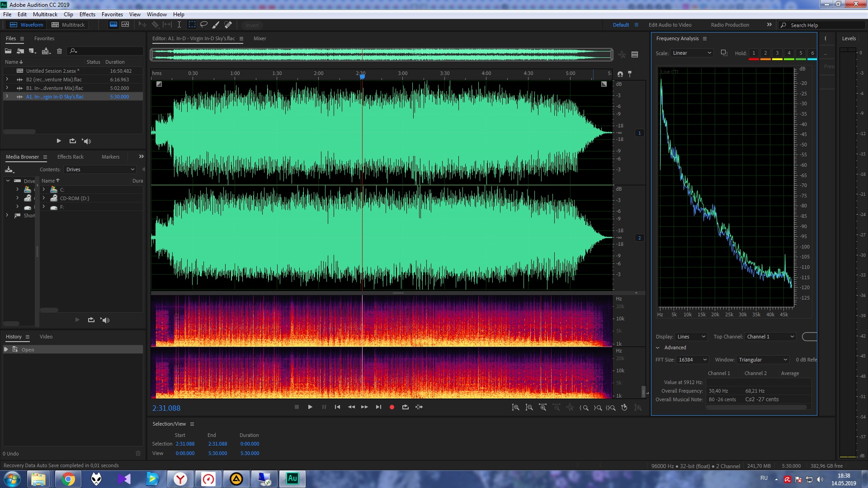Show more workspaces via double chevron
This screenshot has height=488, width=868.
[769, 25]
